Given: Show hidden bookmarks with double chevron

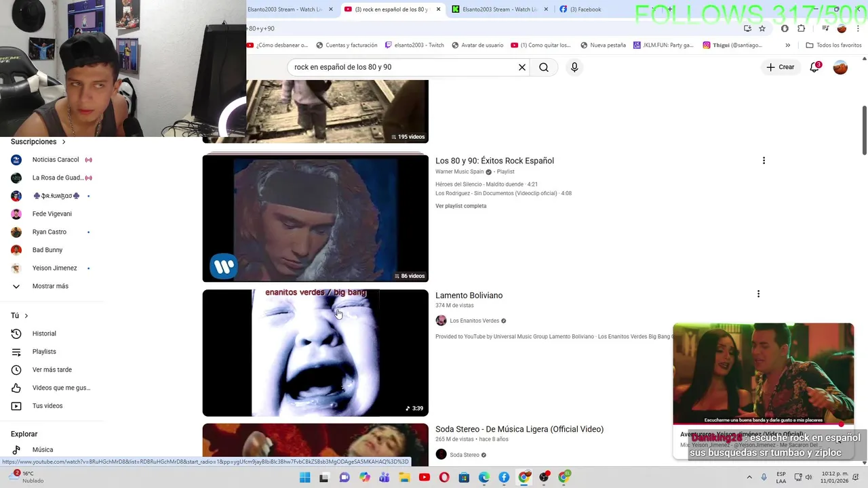Looking at the screenshot, I should click(787, 45).
